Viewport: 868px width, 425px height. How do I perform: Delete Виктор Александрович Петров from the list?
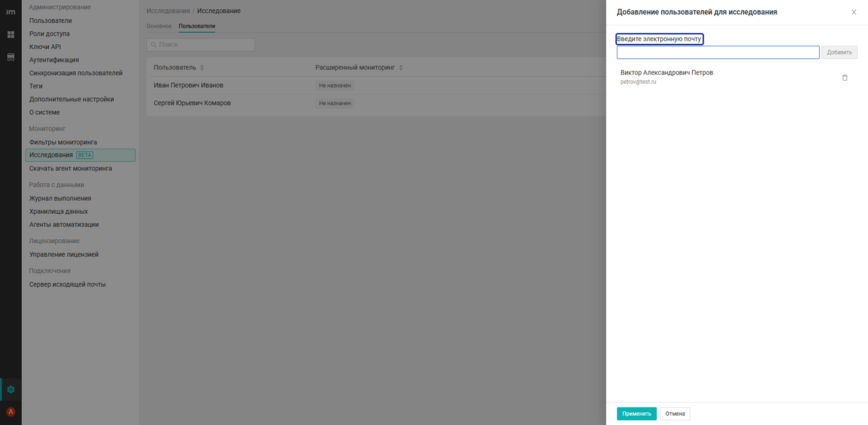click(844, 78)
